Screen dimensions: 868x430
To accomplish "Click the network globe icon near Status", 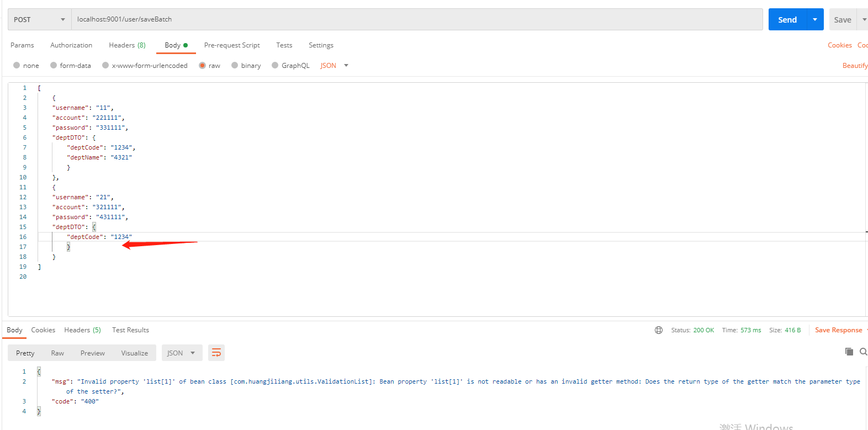I will click(659, 330).
